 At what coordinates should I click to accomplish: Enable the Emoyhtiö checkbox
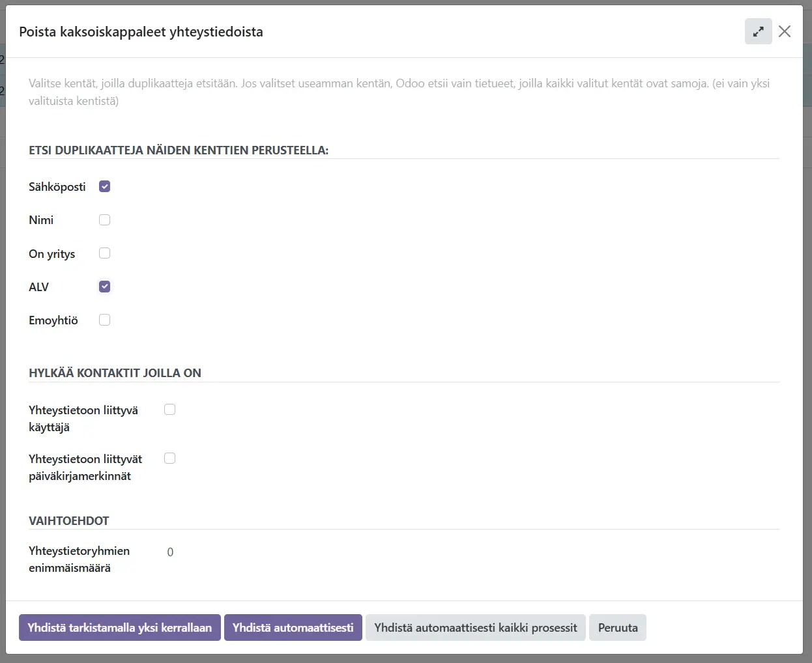[x=104, y=320]
